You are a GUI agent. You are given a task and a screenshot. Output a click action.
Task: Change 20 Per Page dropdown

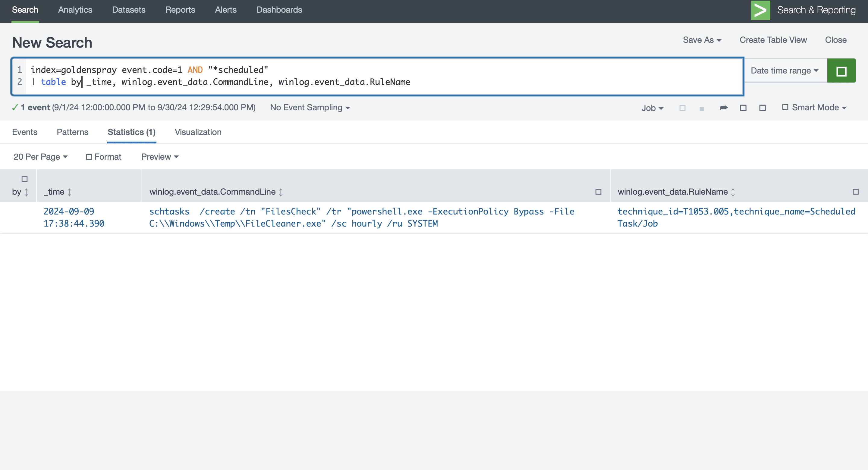(41, 157)
